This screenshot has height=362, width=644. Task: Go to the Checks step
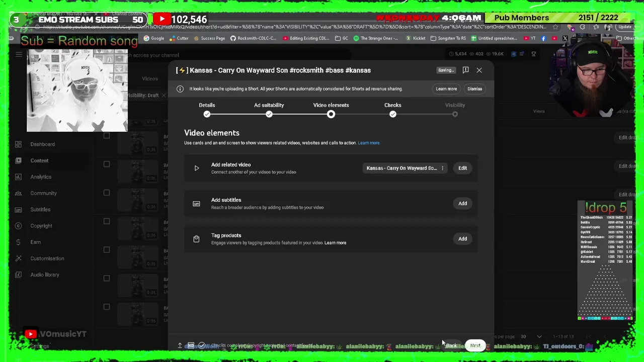point(393,109)
